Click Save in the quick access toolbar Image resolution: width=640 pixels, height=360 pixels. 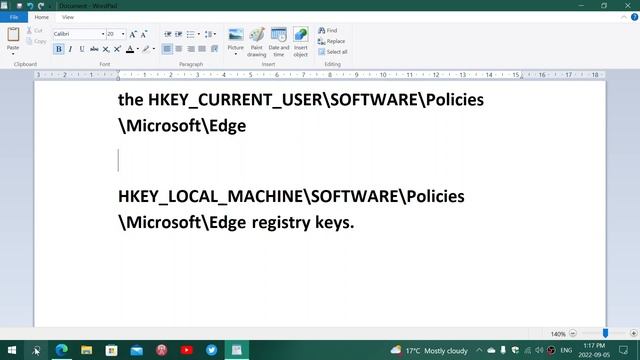(x=19, y=6)
